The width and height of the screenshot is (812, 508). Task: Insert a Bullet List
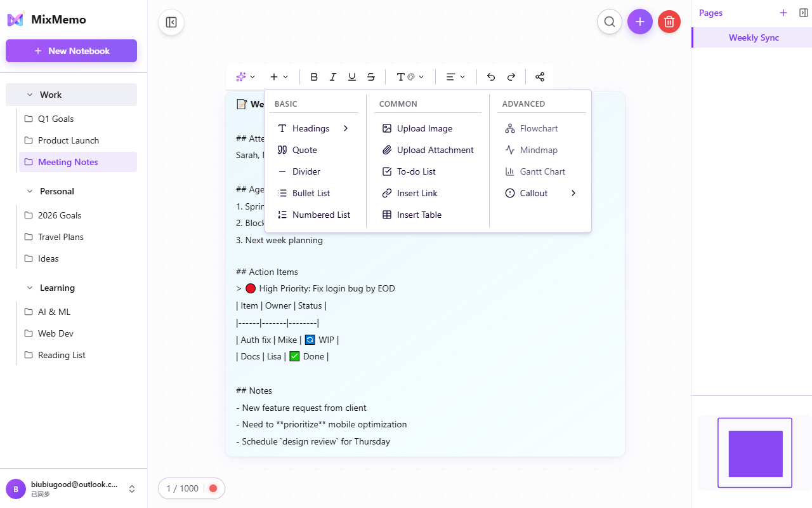(x=314, y=193)
